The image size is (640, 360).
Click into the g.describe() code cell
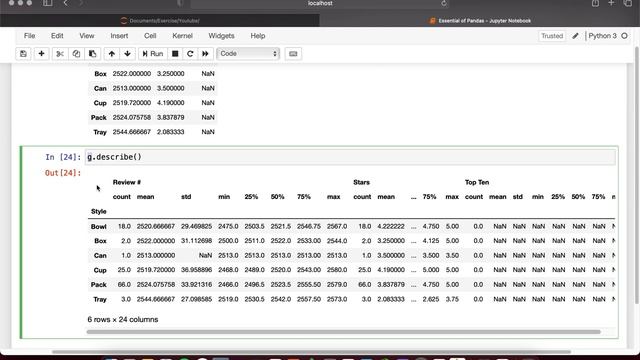(350, 157)
